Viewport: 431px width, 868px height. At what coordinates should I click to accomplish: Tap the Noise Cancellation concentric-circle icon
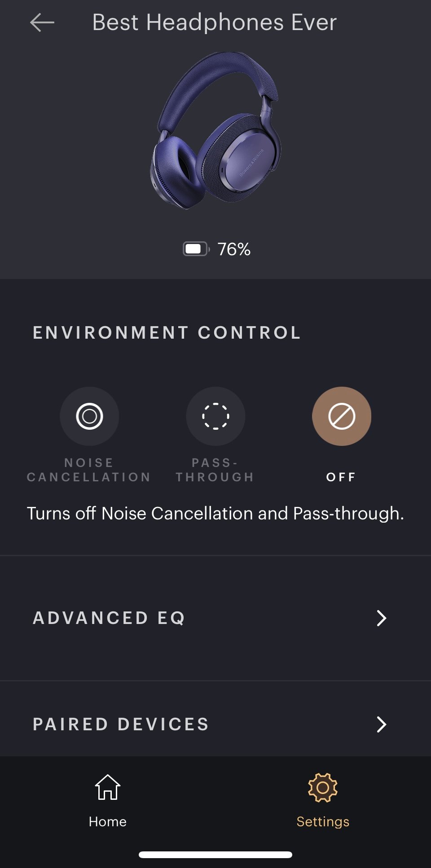click(89, 416)
